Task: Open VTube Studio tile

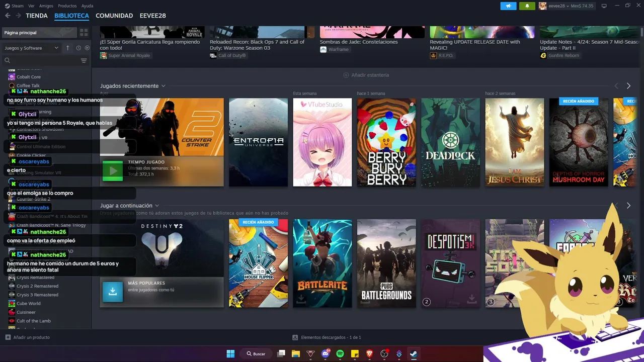Action: [x=323, y=142]
